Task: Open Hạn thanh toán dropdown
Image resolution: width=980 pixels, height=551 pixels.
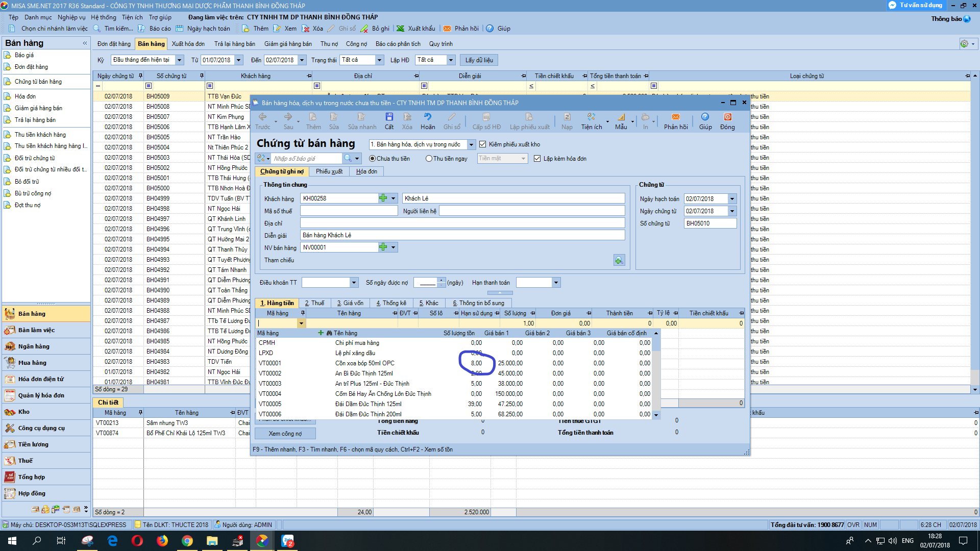Action: click(x=556, y=283)
